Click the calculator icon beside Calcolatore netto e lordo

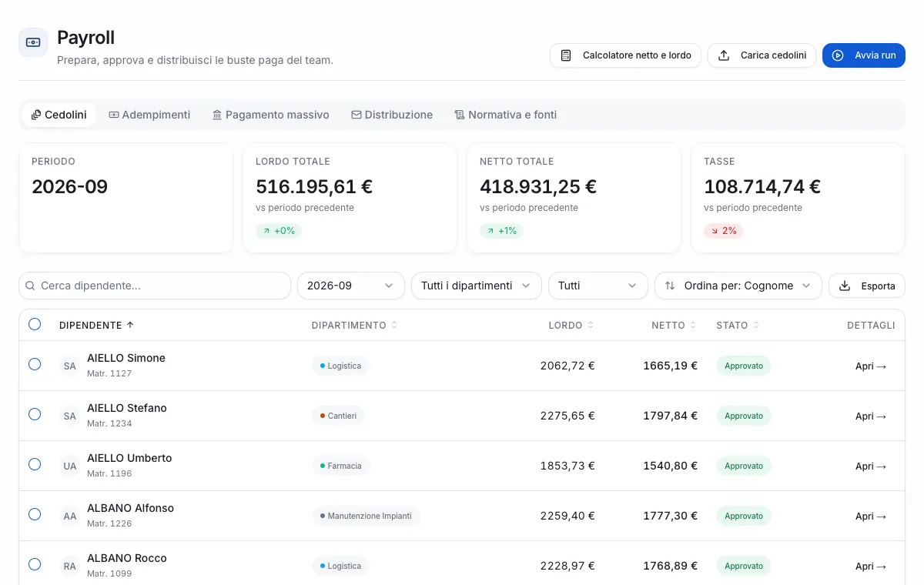566,55
